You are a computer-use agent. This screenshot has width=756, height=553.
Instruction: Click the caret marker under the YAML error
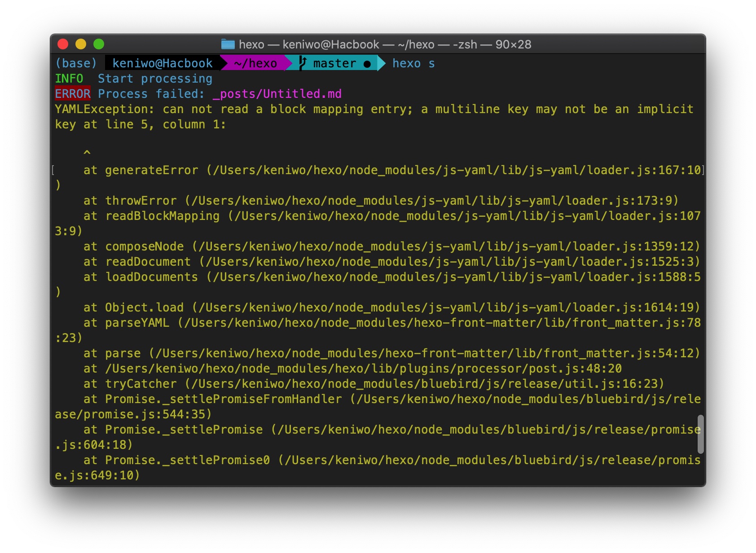[87, 153]
